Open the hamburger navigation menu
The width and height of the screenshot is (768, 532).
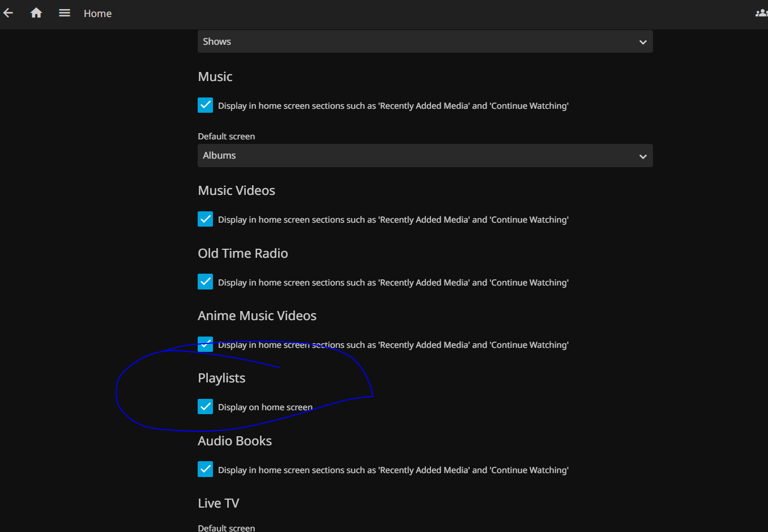[65, 13]
